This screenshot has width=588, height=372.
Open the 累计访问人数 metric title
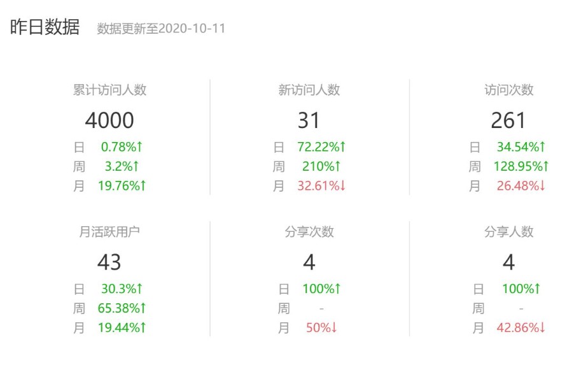click(x=109, y=90)
